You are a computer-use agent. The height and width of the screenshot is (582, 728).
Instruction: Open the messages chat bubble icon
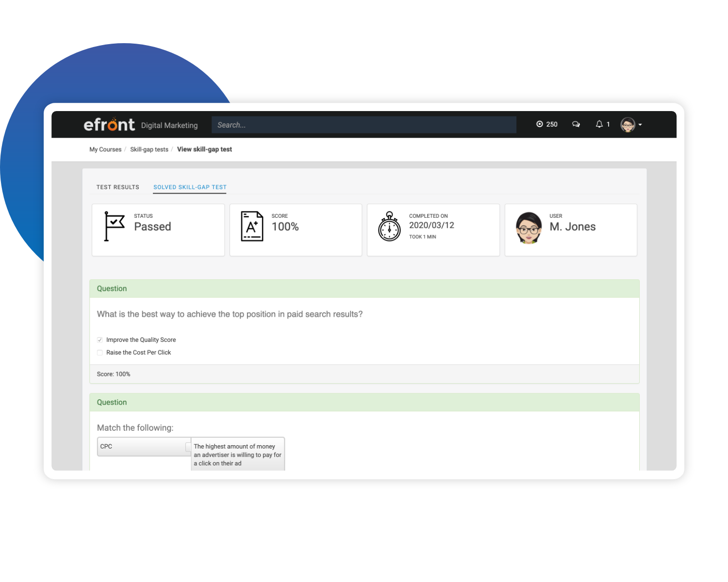tap(576, 124)
